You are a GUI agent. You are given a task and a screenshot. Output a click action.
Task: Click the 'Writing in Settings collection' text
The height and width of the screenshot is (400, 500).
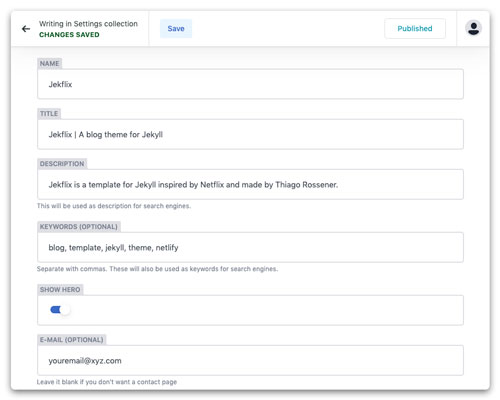pyautogui.click(x=88, y=24)
